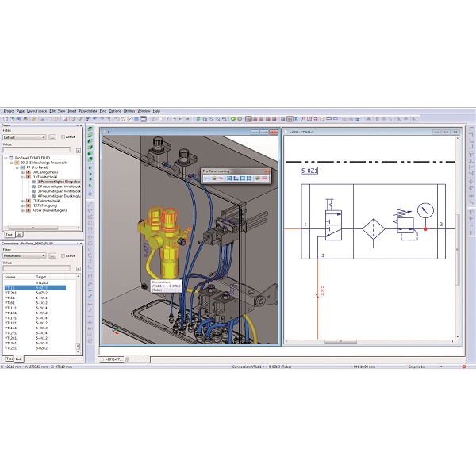The width and height of the screenshot is (476, 476).
Task: Close the Pro Panel routing toolbar
Action: point(267,171)
